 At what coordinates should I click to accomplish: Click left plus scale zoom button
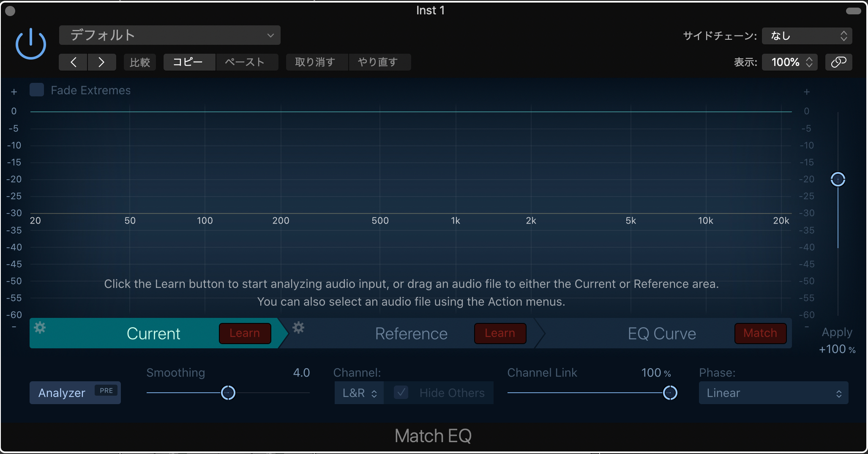[14, 92]
